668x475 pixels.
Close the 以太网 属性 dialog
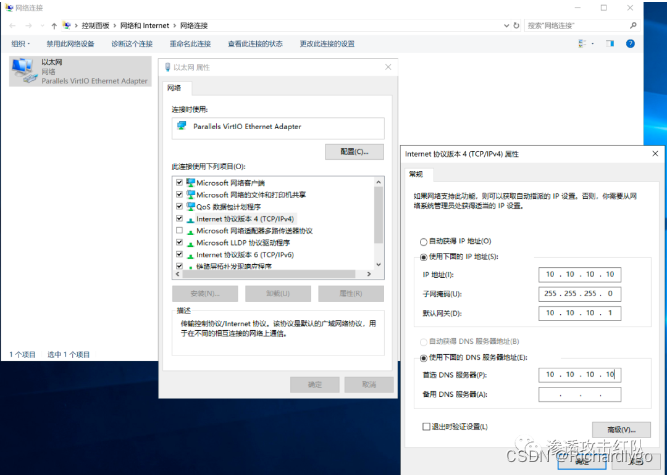388,67
